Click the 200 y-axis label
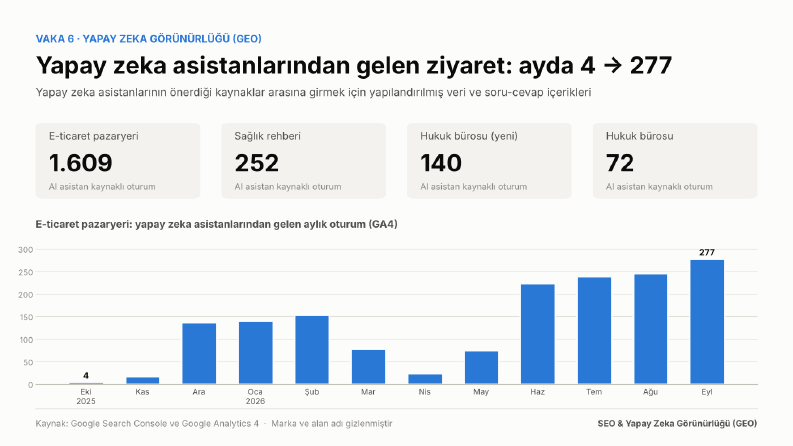Viewport: 793px width, 446px height. [x=25, y=295]
